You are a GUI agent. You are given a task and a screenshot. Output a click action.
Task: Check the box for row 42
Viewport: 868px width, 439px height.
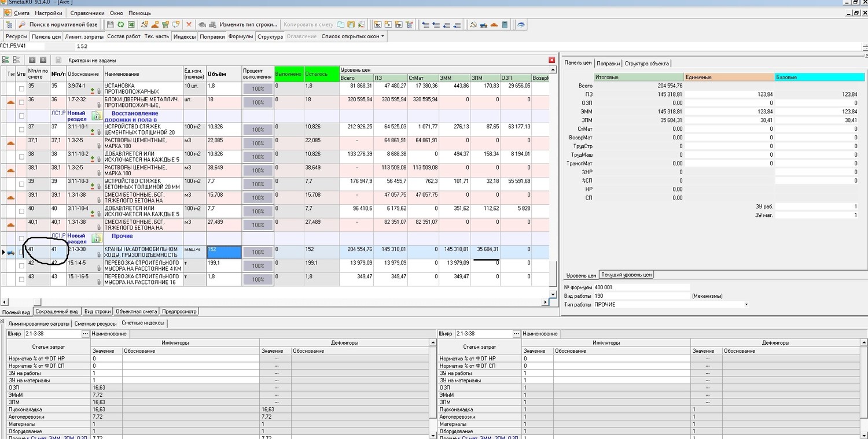click(x=21, y=266)
